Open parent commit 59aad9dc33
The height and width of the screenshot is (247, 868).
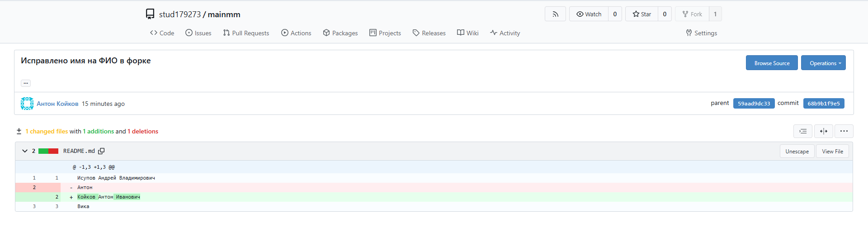(754, 104)
